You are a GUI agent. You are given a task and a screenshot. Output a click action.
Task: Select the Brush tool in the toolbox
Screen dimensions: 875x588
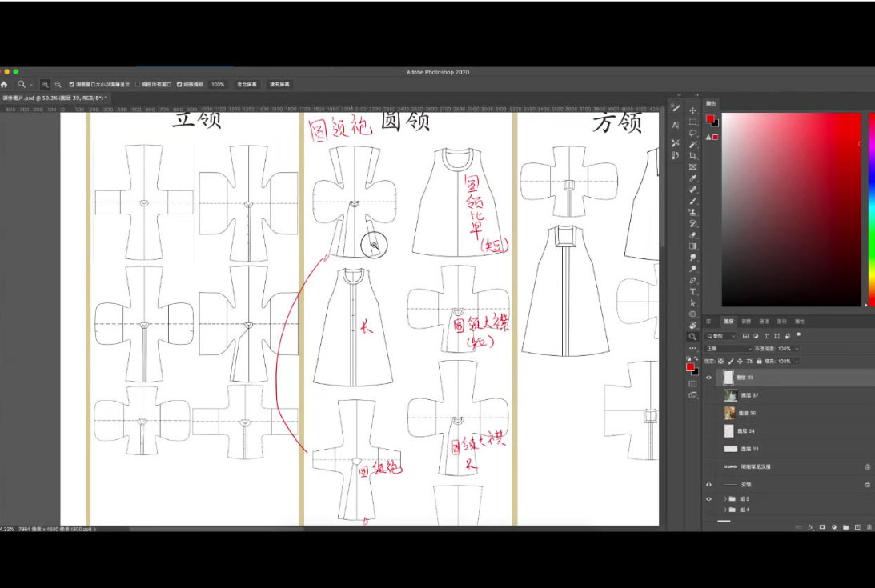coord(692,201)
